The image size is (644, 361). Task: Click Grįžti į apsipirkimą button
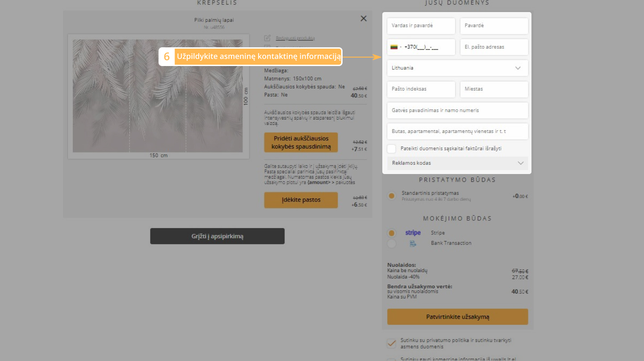pos(217,236)
